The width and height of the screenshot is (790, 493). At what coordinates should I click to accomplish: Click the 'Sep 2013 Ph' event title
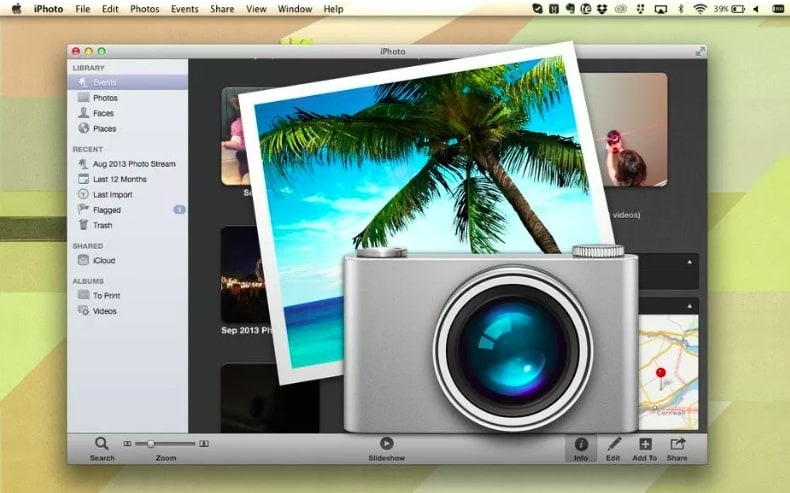[247, 330]
